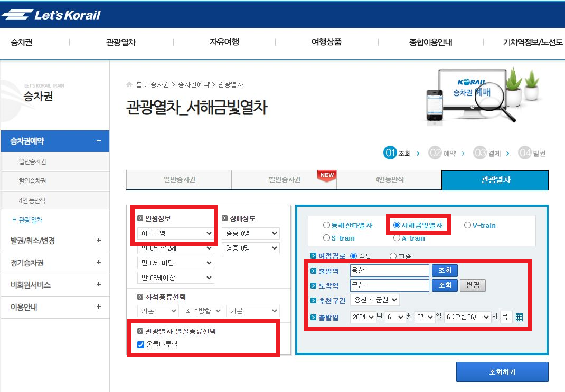Collapse the 승차권예약 minus icon
The width and height of the screenshot is (565, 392).
click(x=99, y=141)
